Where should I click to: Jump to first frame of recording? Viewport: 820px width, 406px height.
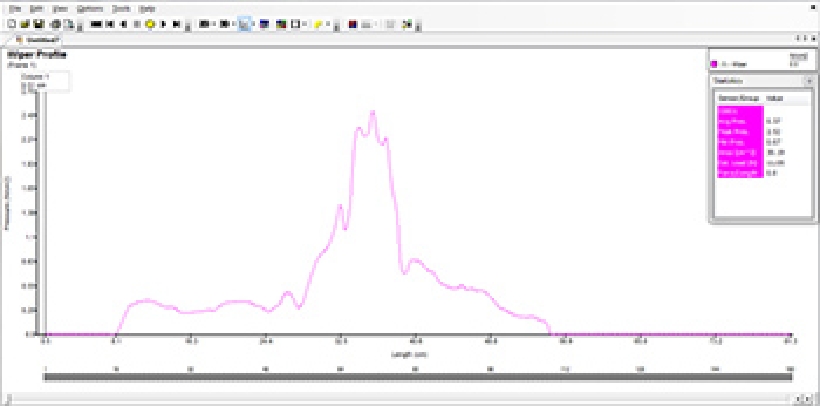point(97,23)
